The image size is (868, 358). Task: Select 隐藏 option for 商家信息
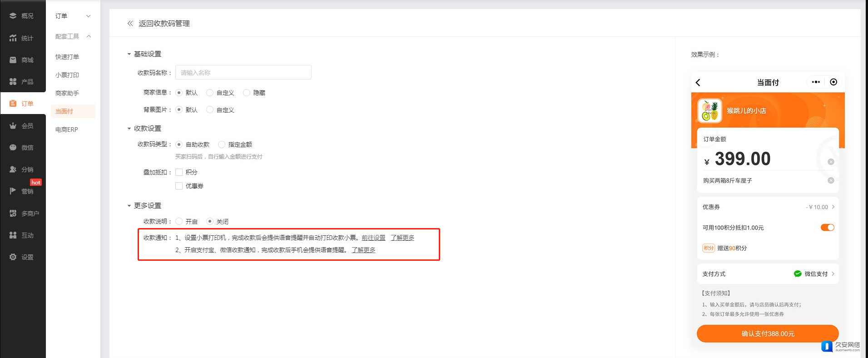click(x=247, y=93)
